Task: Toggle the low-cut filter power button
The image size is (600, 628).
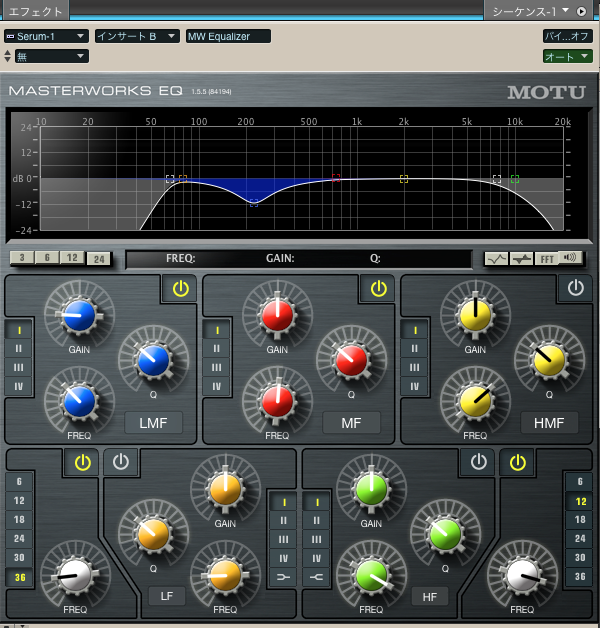Action: [83, 463]
